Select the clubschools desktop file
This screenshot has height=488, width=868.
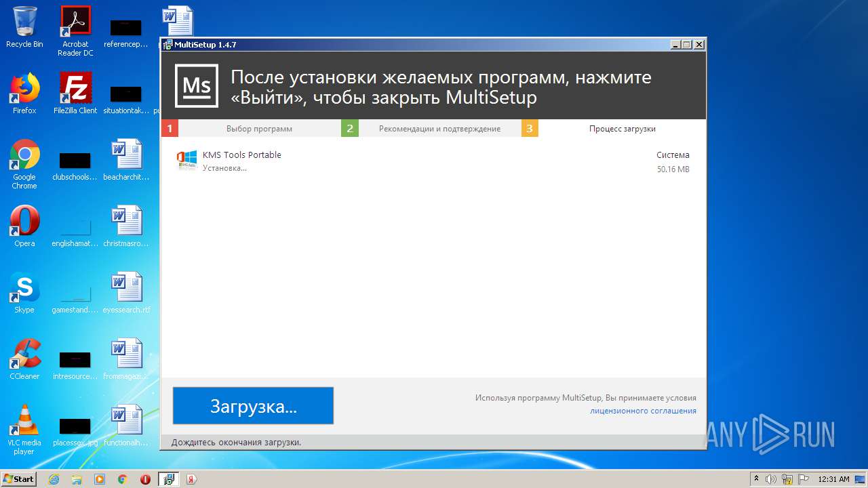(75, 165)
